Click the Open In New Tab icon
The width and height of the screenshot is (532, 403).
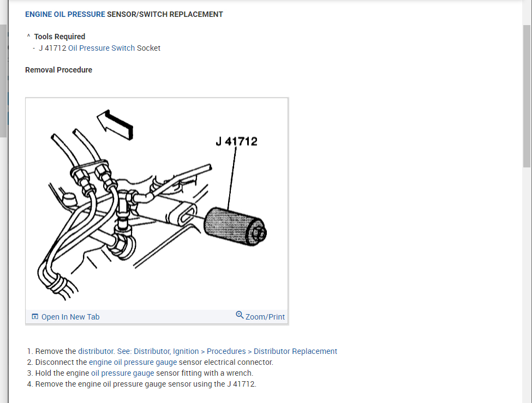35,316
